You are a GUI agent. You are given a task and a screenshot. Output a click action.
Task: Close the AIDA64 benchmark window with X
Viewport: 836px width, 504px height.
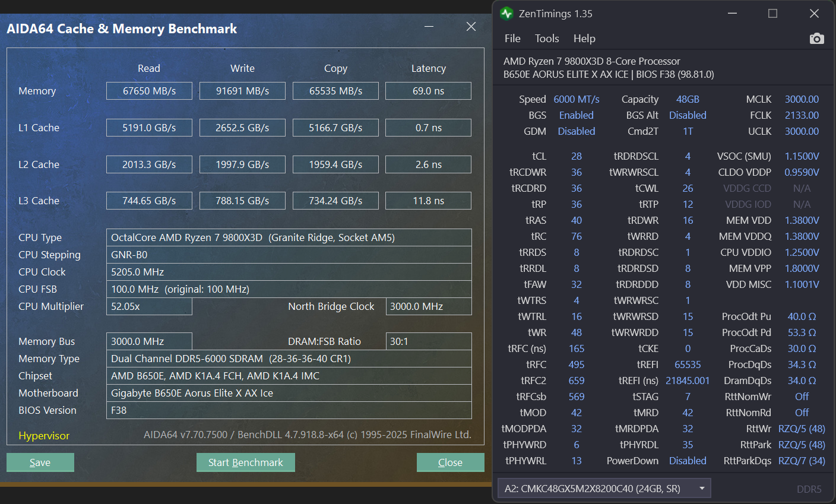[471, 27]
